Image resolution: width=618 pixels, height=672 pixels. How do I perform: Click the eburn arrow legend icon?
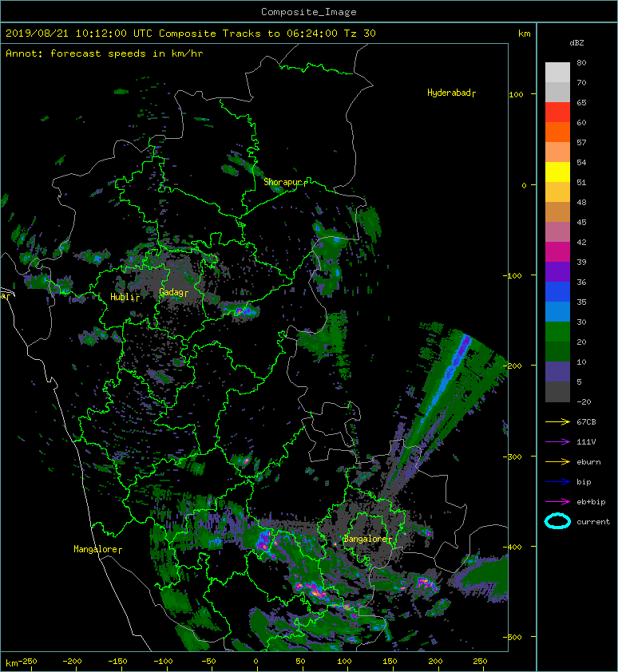coord(557,462)
